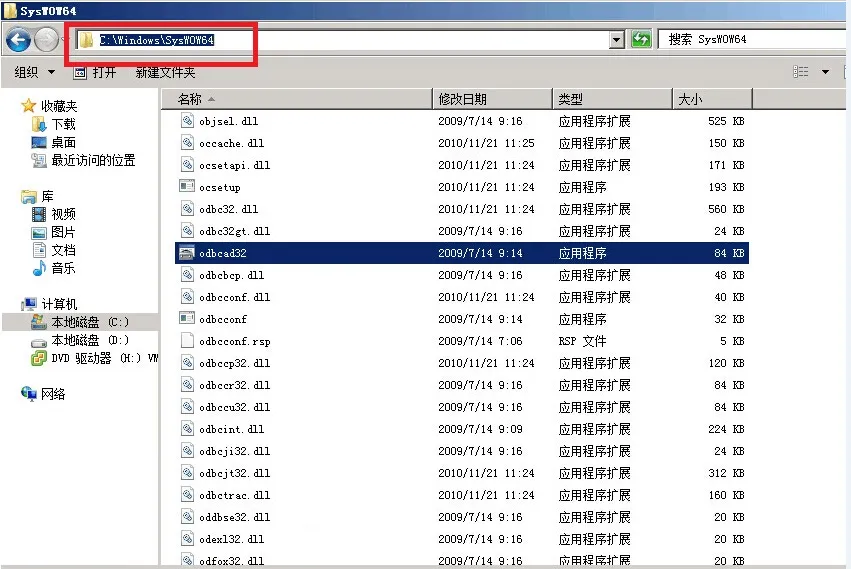Select the odbcad32 file name

pyautogui.click(x=223, y=253)
